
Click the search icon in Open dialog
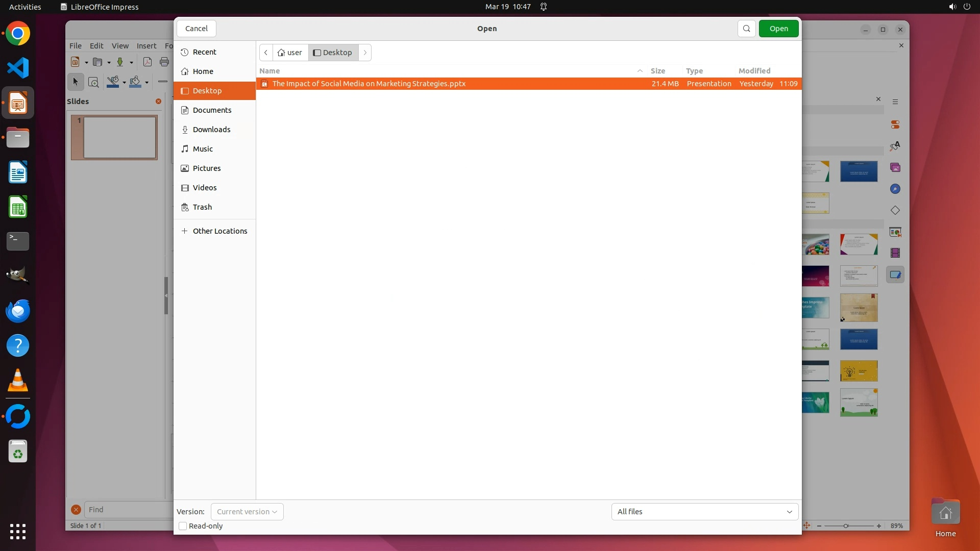pyautogui.click(x=746, y=29)
